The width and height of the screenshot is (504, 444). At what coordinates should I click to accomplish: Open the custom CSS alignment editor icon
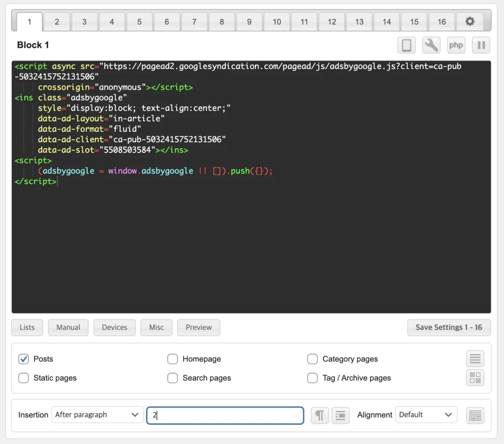[475, 415]
